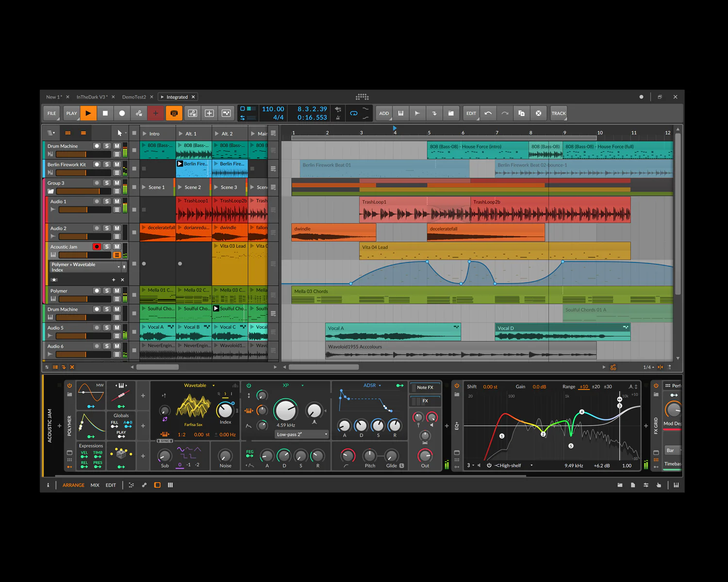Toggle the clip launcher grid view icon
The height and width of the screenshot is (582, 728).
pos(68,133)
